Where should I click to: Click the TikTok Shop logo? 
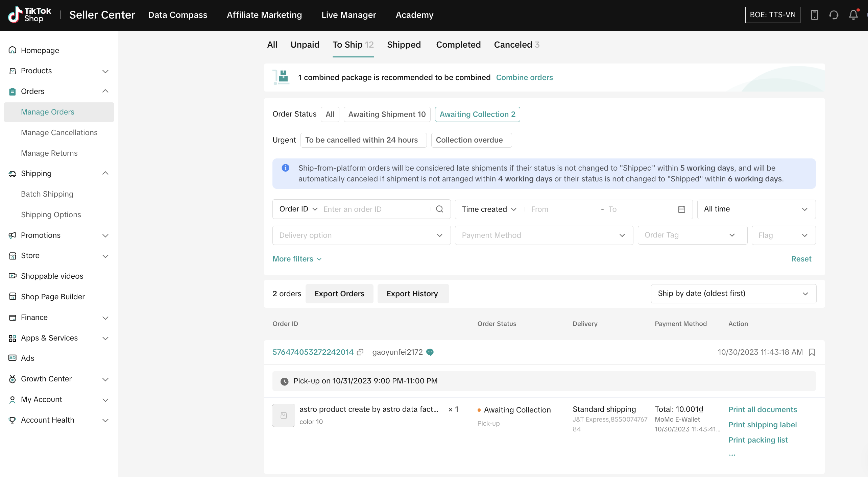pyautogui.click(x=30, y=15)
